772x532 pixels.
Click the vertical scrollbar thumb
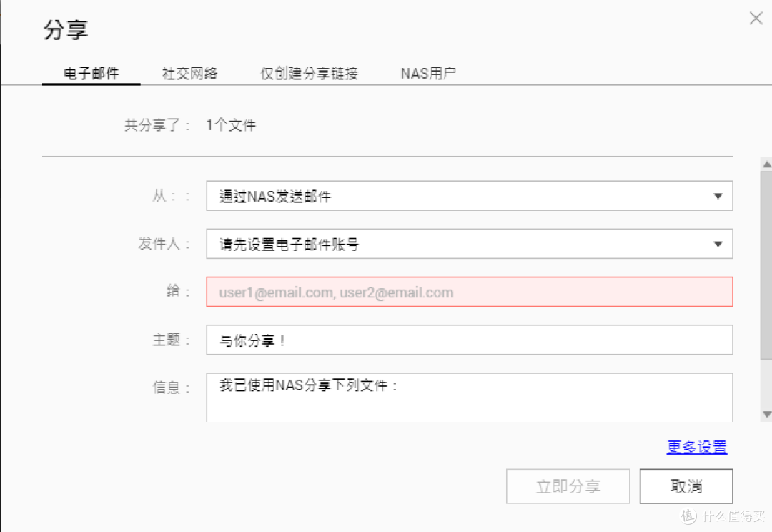click(x=766, y=265)
